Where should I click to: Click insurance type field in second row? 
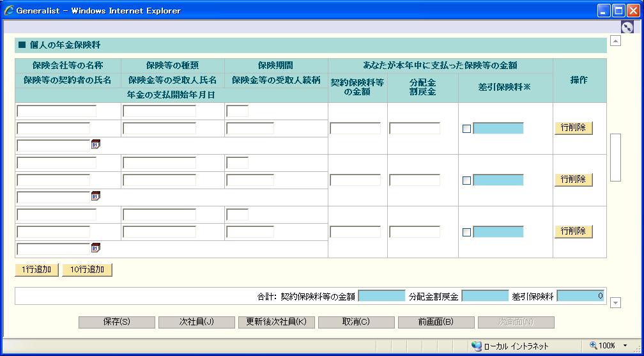click(x=159, y=163)
